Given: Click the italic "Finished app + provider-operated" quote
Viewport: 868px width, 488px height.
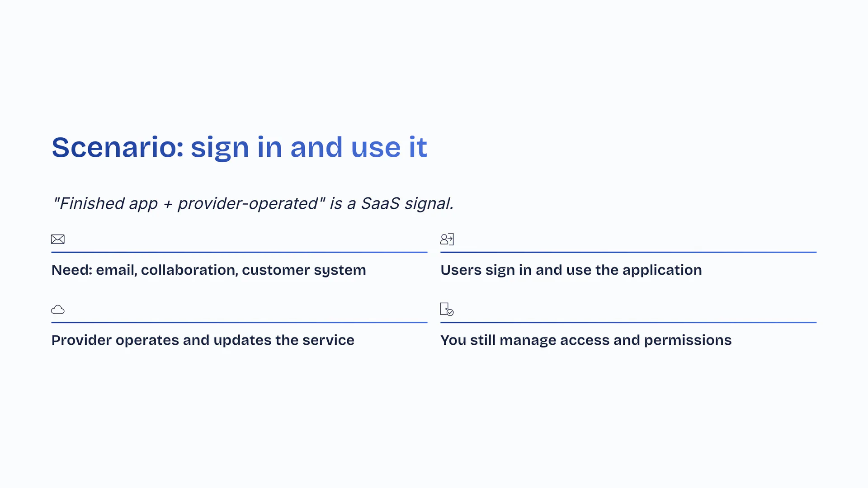Looking at the screenshot, I should [189, 204].
